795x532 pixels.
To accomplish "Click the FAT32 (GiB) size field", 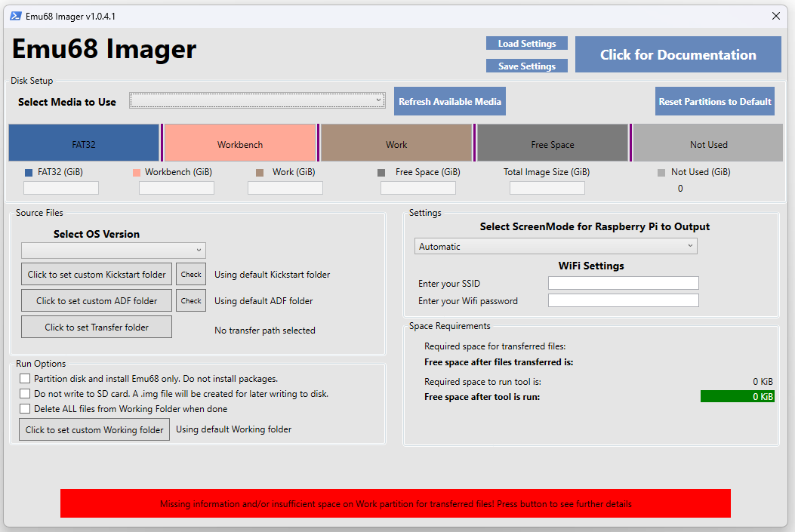I will point(61,188).
